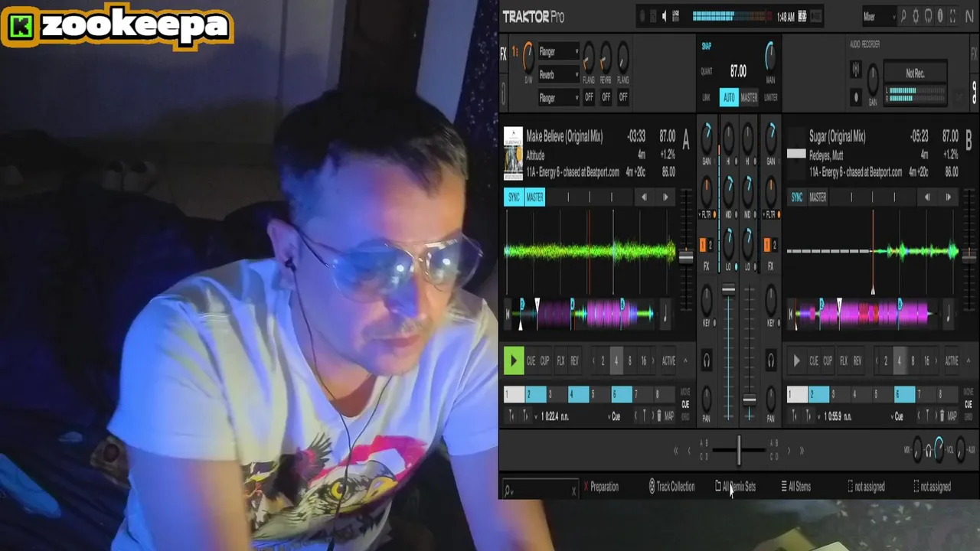
Task: Open the bottom Flanger effect dropdown
Action: [558, 97]
